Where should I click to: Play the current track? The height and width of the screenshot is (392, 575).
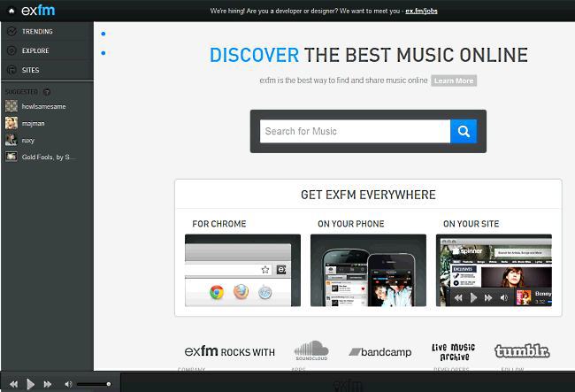point(30,384)
